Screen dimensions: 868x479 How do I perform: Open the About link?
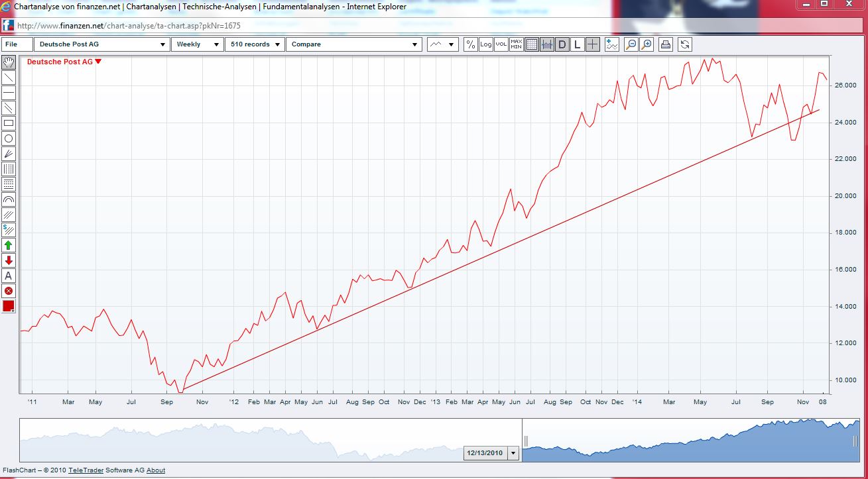click(156, 470)
